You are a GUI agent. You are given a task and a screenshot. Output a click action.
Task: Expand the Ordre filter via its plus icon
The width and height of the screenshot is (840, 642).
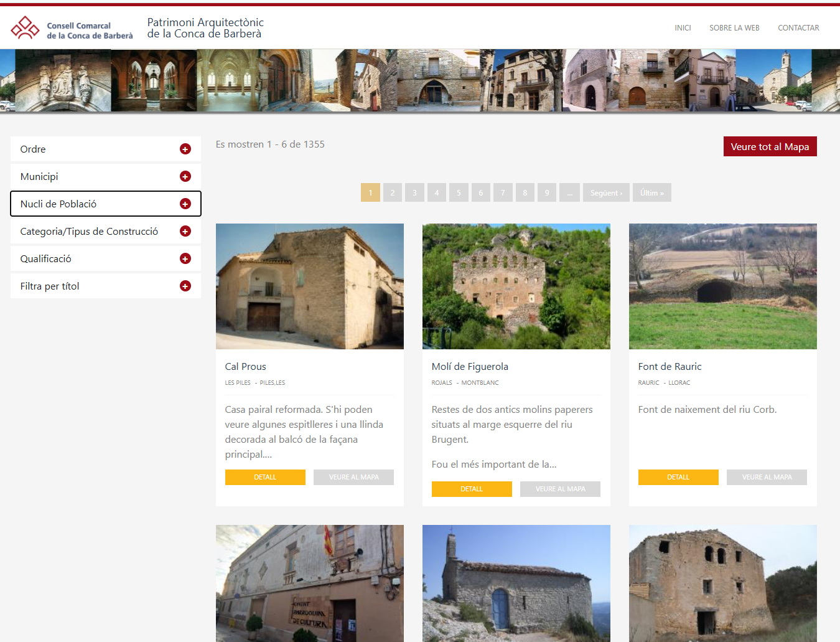pos(185,149)
